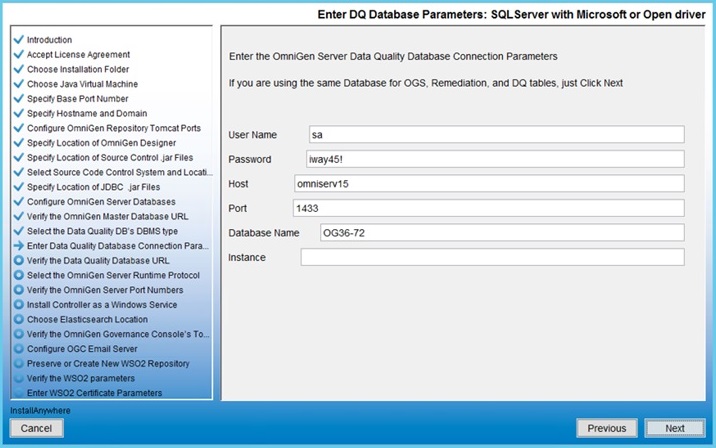Click pending circle beside Verify the WSO2 parameters
Screen dimensions: 716x448
coord(19,378)
